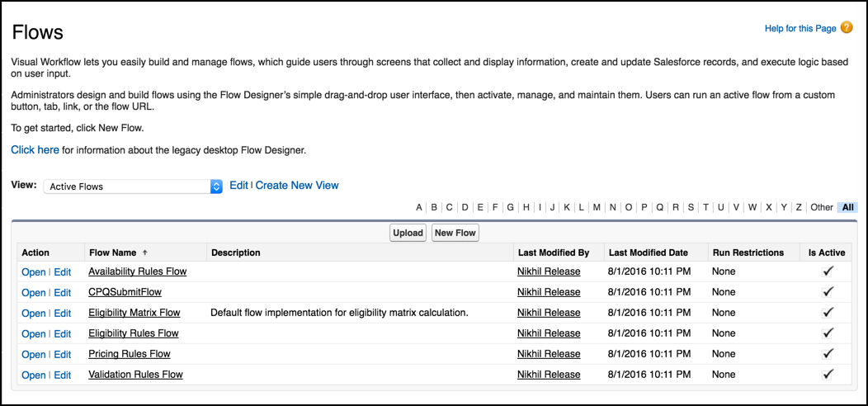Open Help for this Page link
The image size is (868, 406).
click(x=800, y=29)
